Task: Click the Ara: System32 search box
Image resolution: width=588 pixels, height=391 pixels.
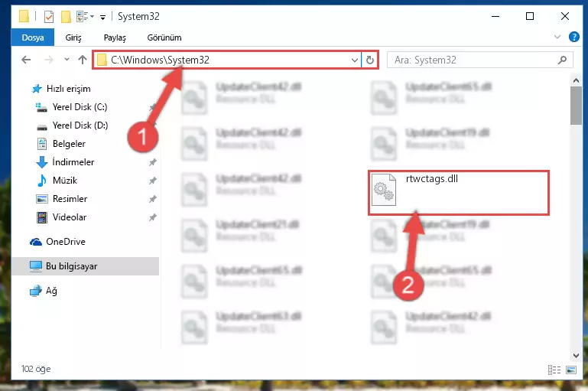Action: point(479,60)
